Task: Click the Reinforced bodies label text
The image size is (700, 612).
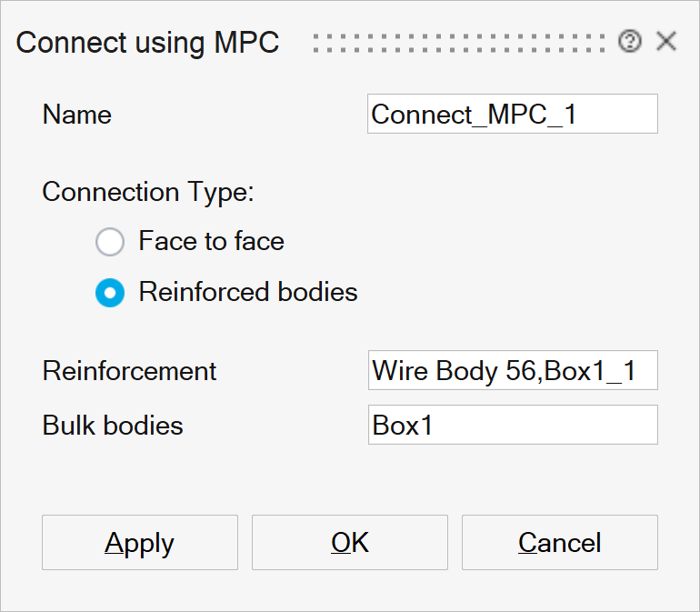Action: pos(248,292)
